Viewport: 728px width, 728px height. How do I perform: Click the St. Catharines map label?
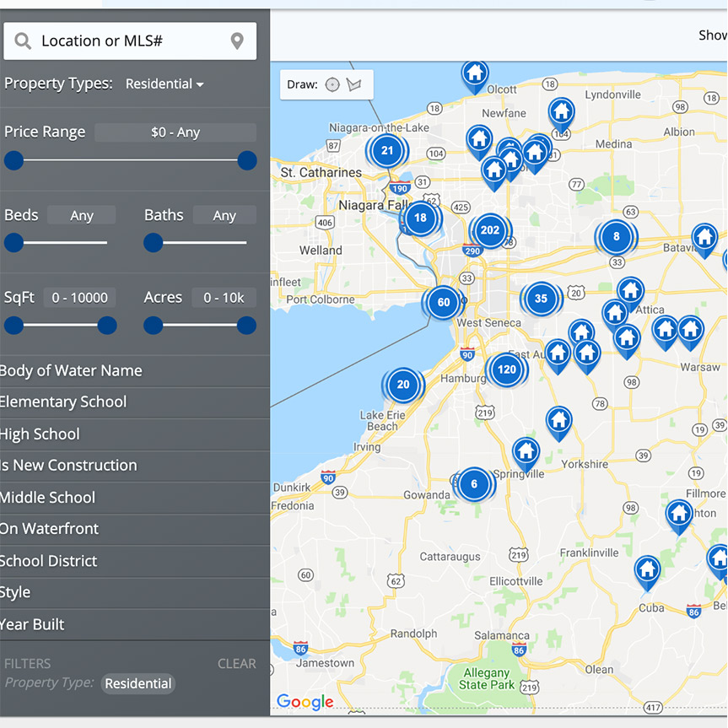321,173
